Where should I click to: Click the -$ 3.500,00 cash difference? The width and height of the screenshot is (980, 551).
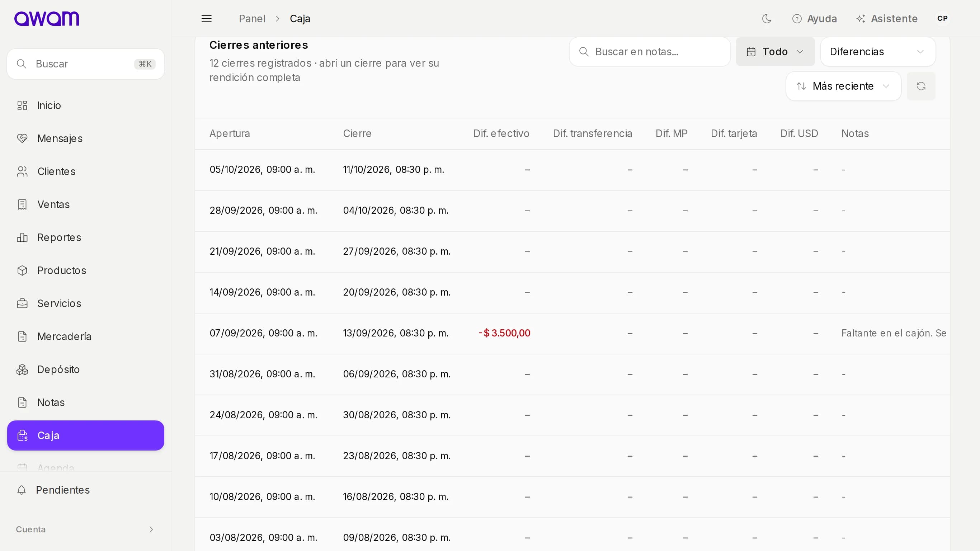[x=504, y=333]
